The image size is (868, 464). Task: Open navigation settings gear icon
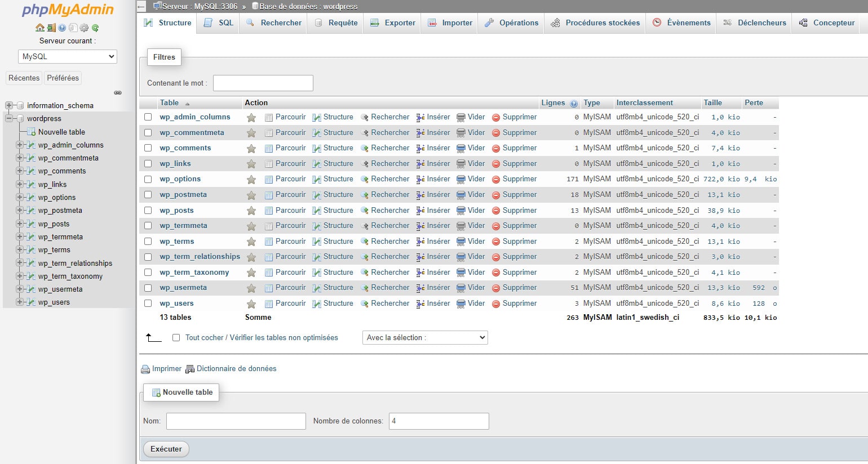pyautogui.click(x=84, y=28)
